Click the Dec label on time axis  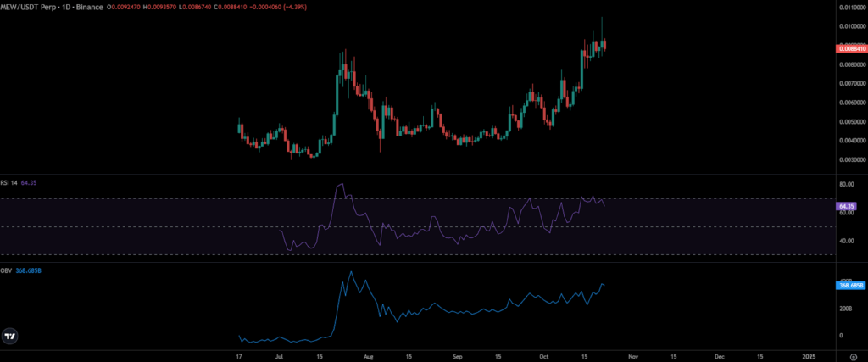719,356
